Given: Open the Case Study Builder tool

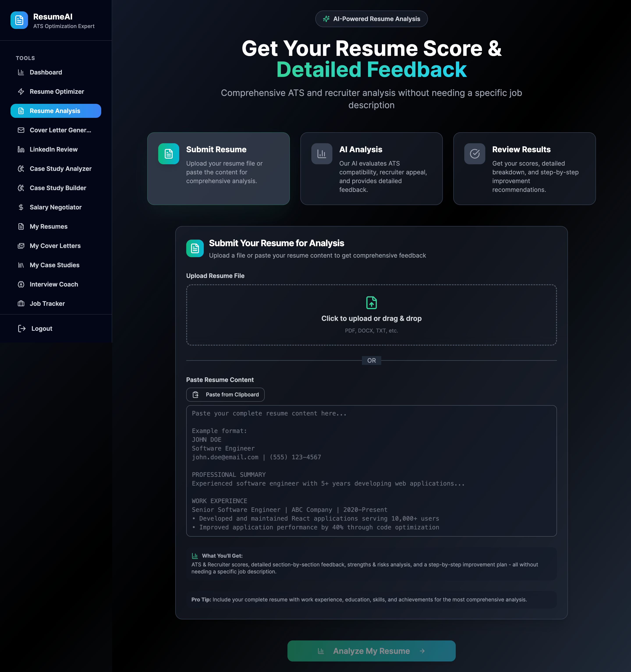Looking at the screenshot, I should coord(58,188).
